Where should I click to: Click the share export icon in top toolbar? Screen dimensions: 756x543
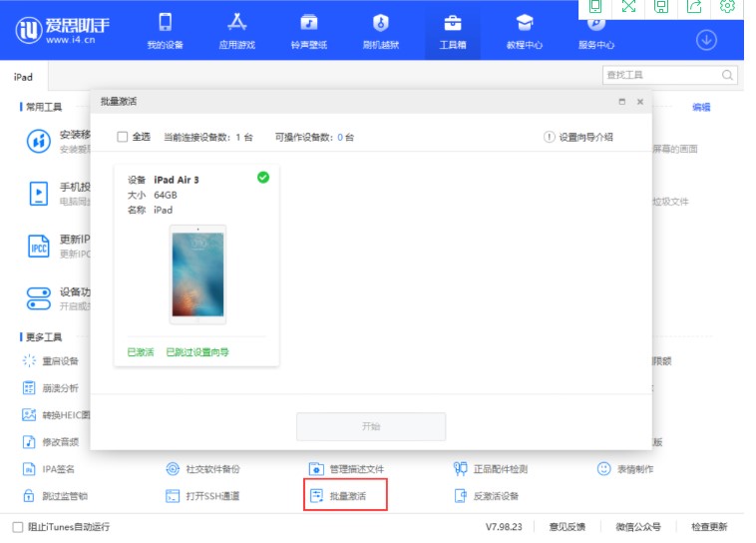coord(694,6)
